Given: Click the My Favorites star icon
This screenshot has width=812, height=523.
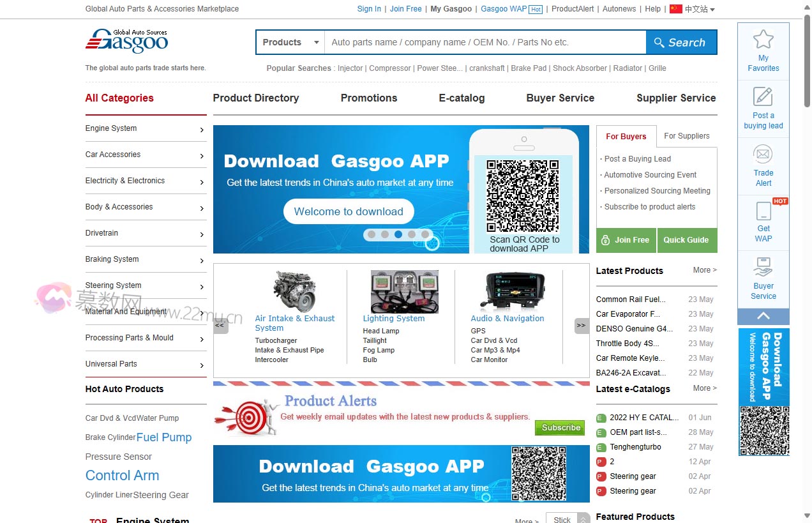Looking at the screenshot, I should 763,40.
